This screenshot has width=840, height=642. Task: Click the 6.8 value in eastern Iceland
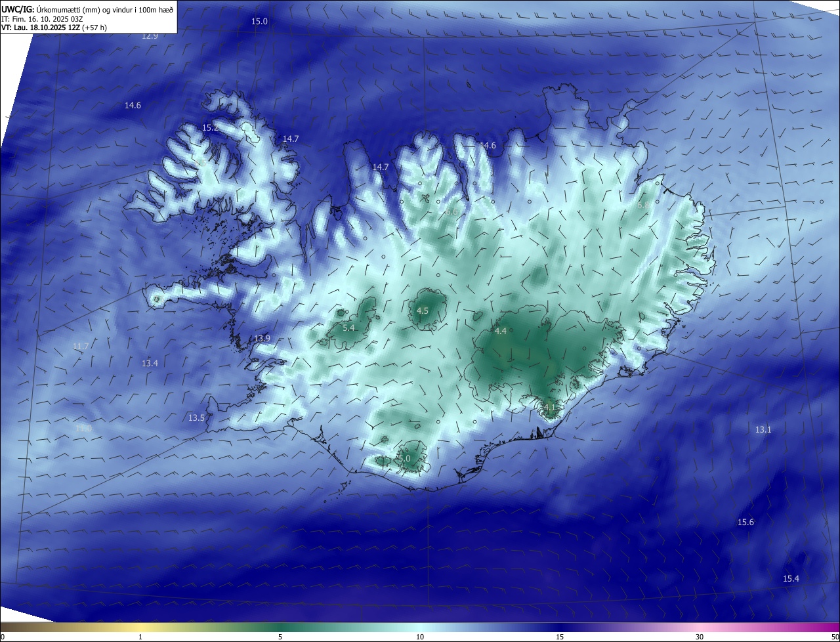(x=644, y=205)
